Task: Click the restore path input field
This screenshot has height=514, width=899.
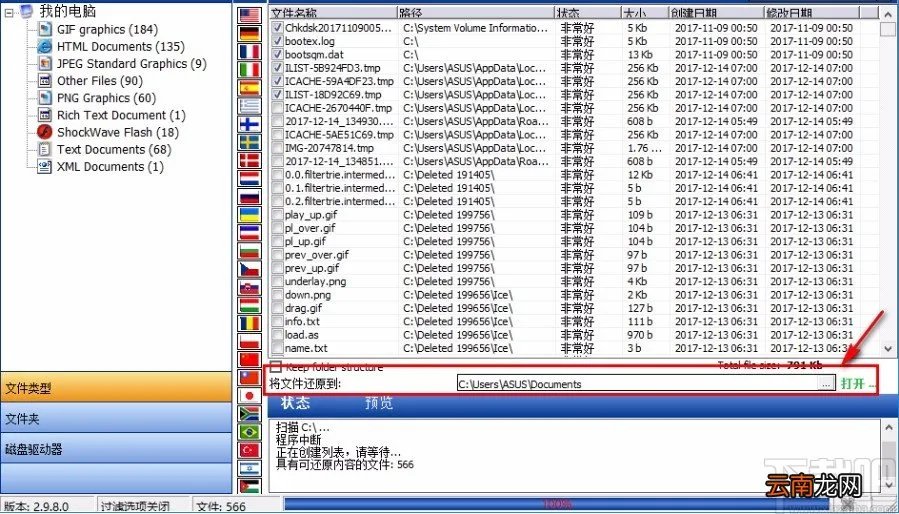Action: pyautogui.click(x=638, y=384)
